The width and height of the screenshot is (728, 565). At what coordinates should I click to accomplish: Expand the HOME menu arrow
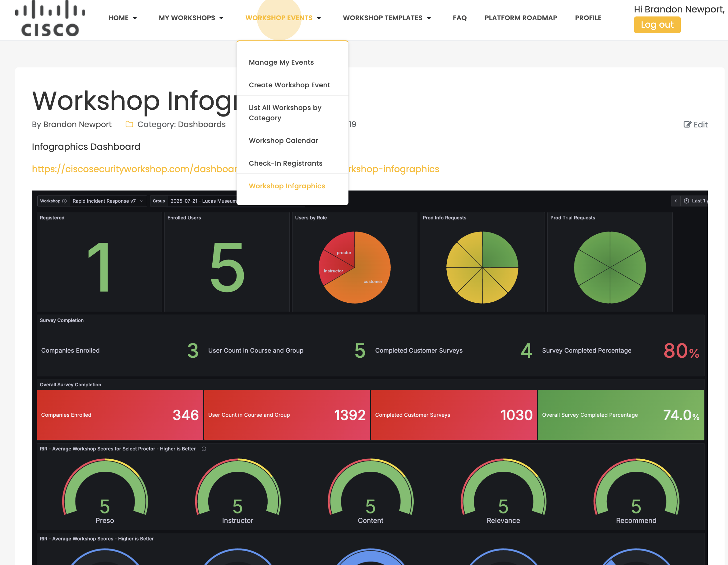click(x=135, y=18)
